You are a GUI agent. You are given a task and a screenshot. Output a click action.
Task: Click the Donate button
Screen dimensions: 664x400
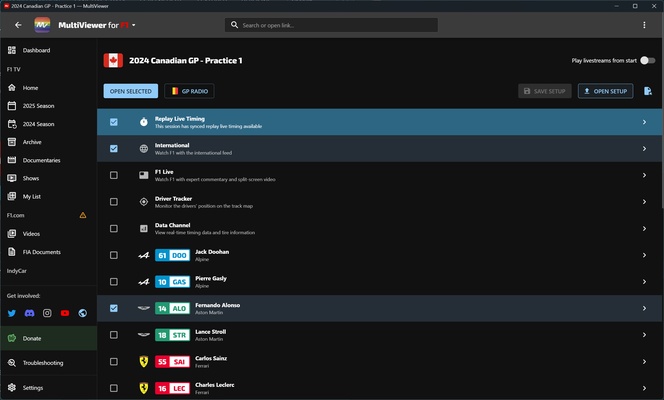click(49, 338)
